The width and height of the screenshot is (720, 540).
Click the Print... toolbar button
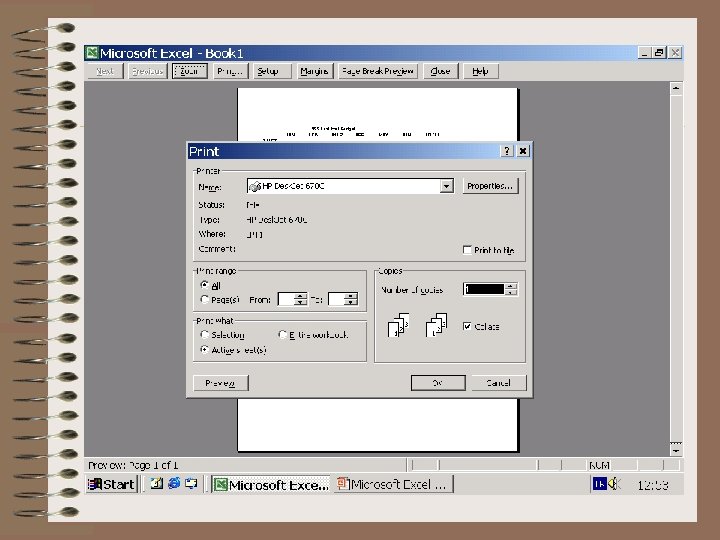click(231, 71)
